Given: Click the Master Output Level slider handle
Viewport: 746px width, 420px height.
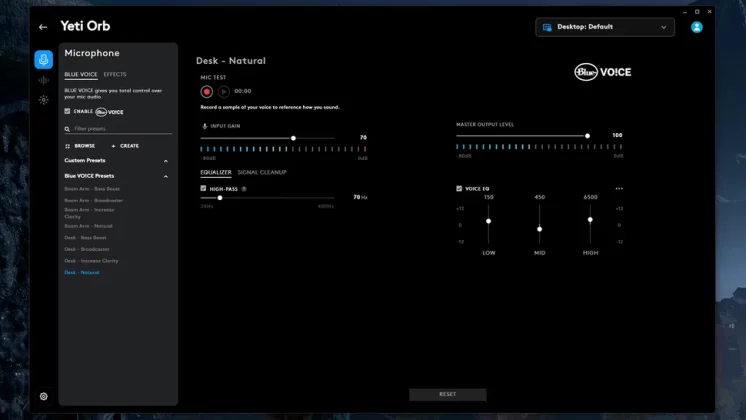Looking at the screenshot, I should pos(587,136).
